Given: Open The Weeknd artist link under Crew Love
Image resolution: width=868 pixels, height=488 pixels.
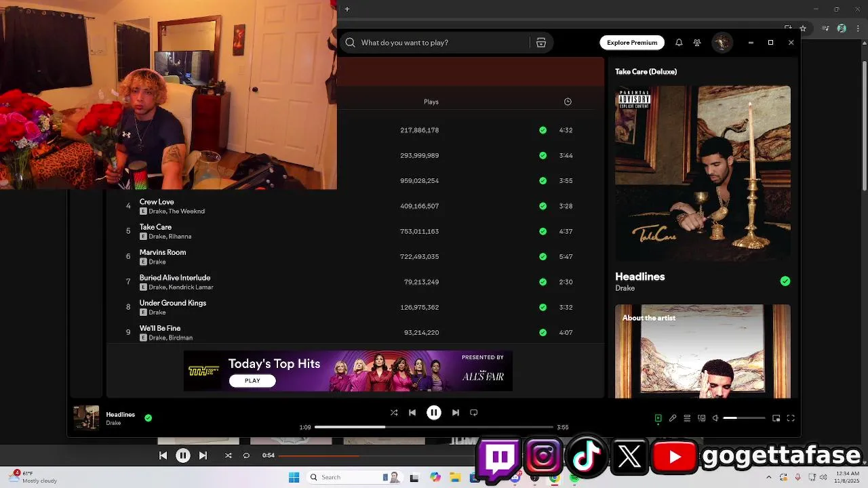Looking at the screenshot, I should (186, 211).
